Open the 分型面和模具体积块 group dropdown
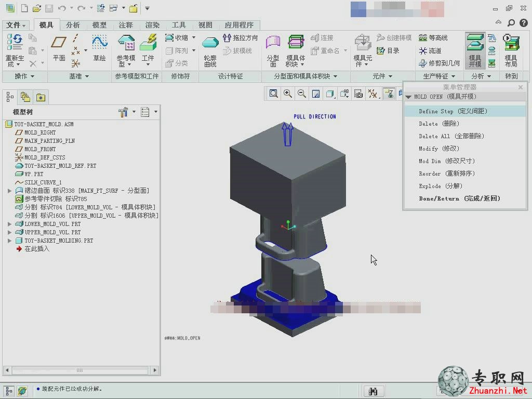The image size is (532, 399). (x=305, y=76)
